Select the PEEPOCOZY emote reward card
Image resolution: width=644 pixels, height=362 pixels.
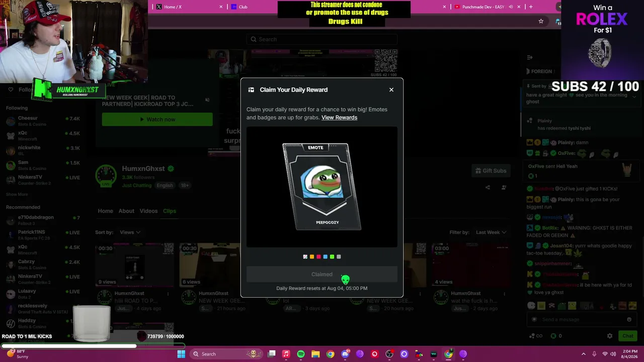pyautogui.click(x=322, y=187)
